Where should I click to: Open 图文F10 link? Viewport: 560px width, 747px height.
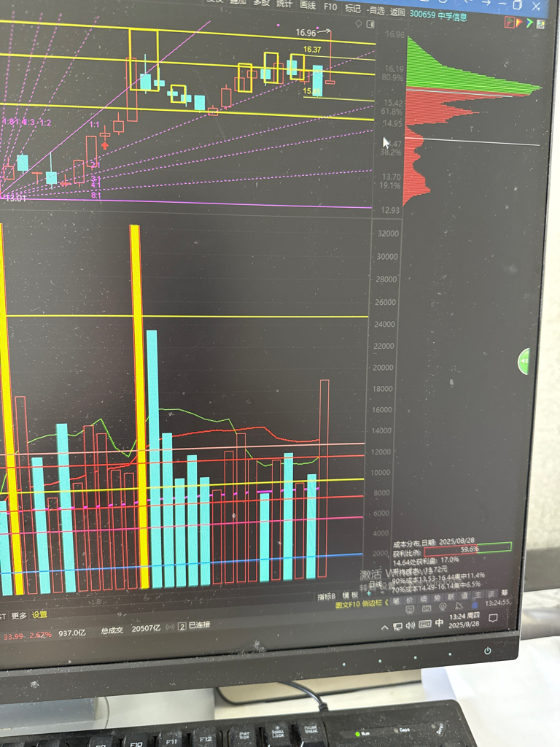tap(348, 604)
